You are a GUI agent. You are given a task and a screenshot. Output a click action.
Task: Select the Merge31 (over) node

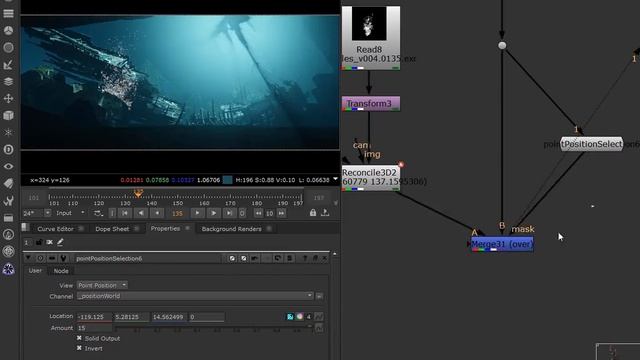tap(502, 244)
